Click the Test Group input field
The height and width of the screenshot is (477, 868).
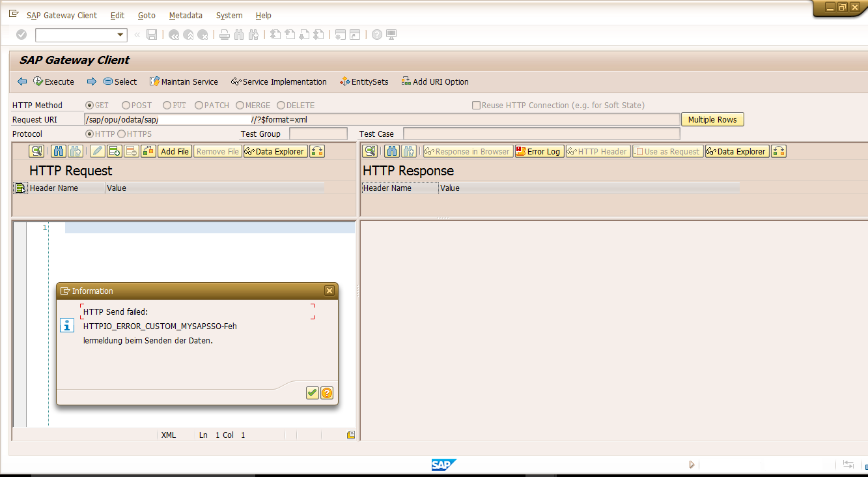[318, 134]
